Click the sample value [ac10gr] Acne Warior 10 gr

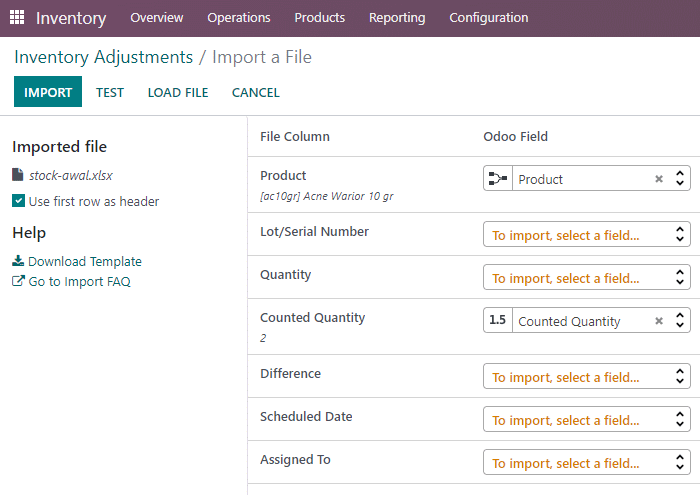click(327, 196)
